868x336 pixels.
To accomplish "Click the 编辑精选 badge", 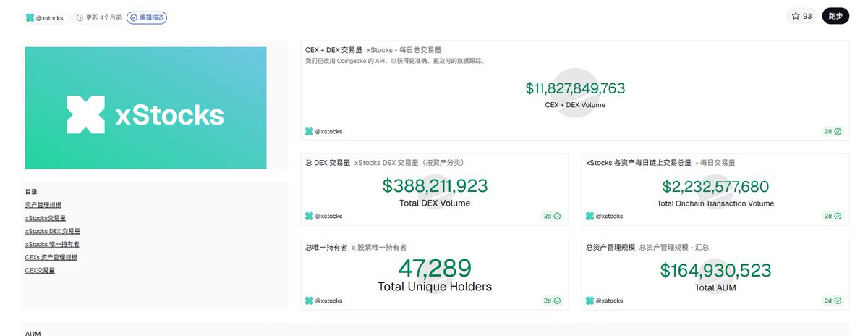I will point(147,17).
